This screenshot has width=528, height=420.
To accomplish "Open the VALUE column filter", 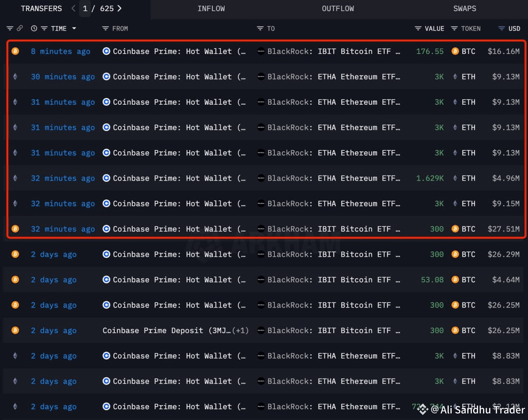I will pos(418,28).
